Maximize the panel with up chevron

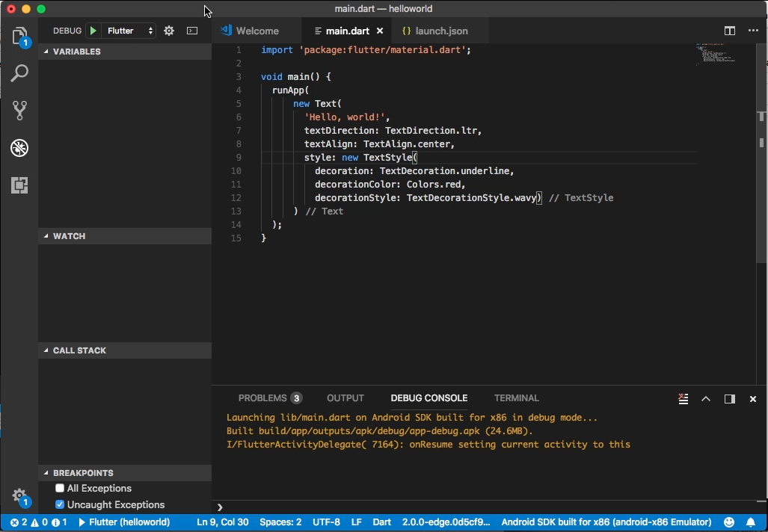coord(706,399)
